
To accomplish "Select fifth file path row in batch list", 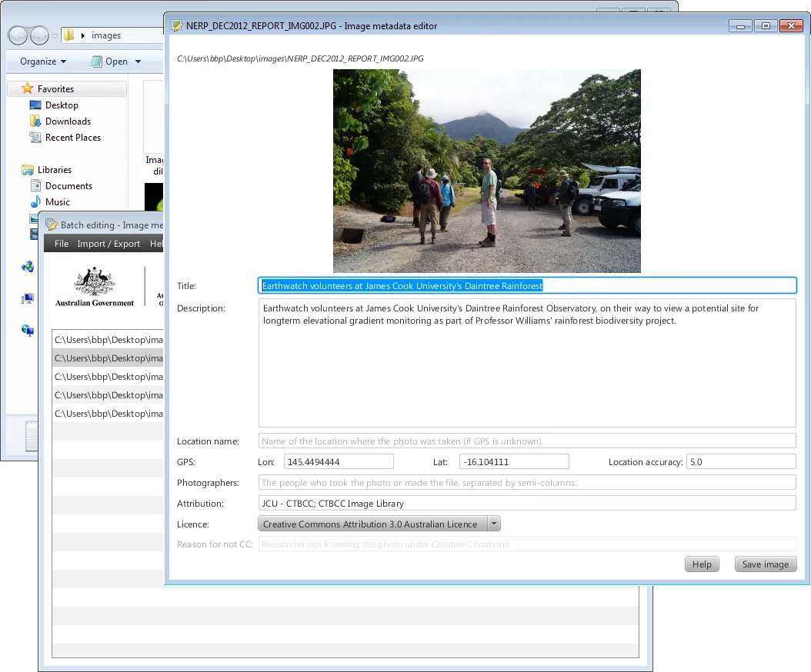I will 108,414.
